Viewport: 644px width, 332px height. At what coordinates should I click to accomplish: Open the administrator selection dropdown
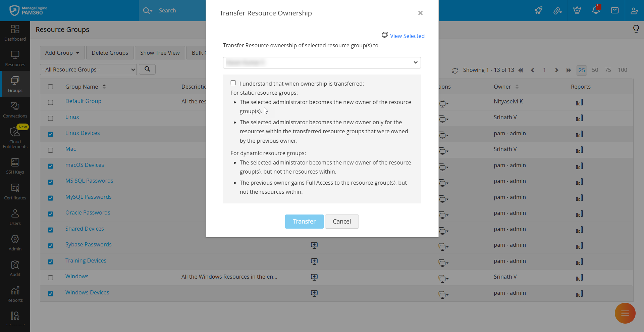[322, 62]
